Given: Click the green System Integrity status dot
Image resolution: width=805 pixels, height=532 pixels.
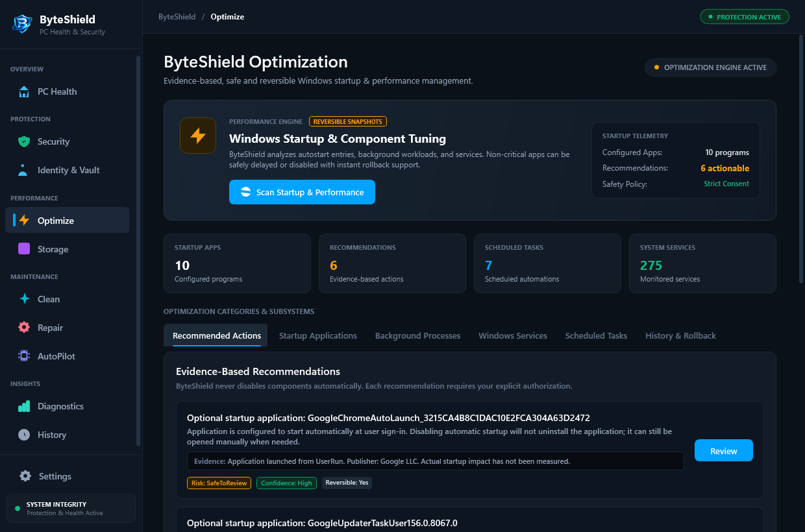Looking at the screenshot, I should point(18,508).
